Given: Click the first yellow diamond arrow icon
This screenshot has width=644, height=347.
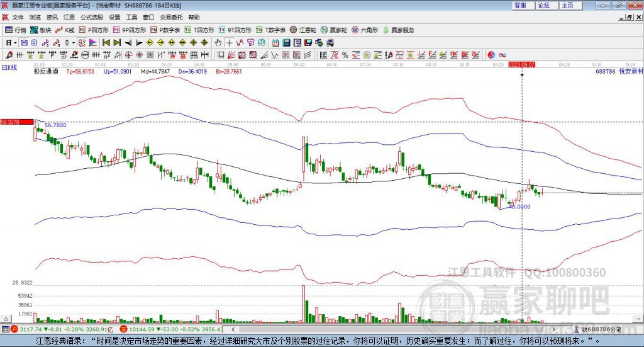Looking at the screenshot, I should coord(150,43).
